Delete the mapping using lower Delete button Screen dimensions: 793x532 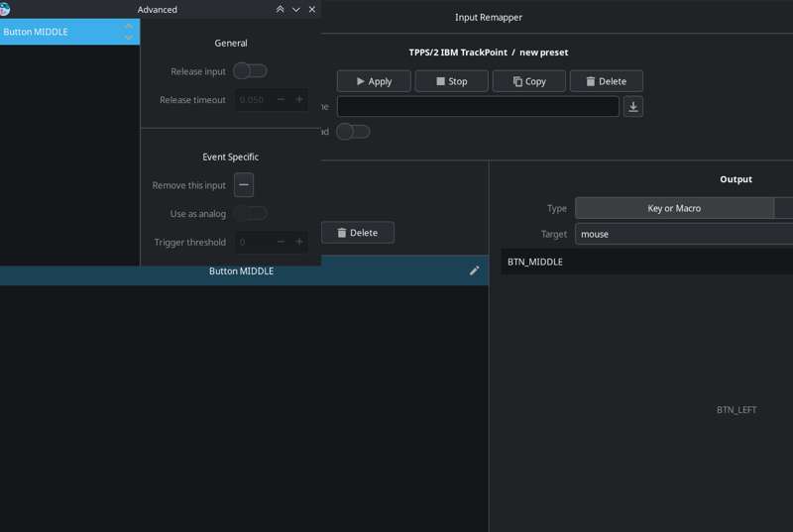point(358,233)
